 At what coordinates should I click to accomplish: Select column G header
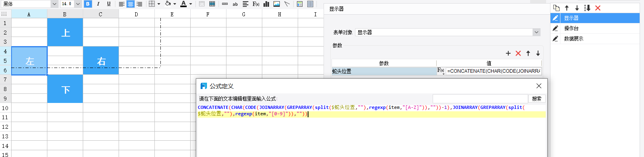tap(244, 14)
